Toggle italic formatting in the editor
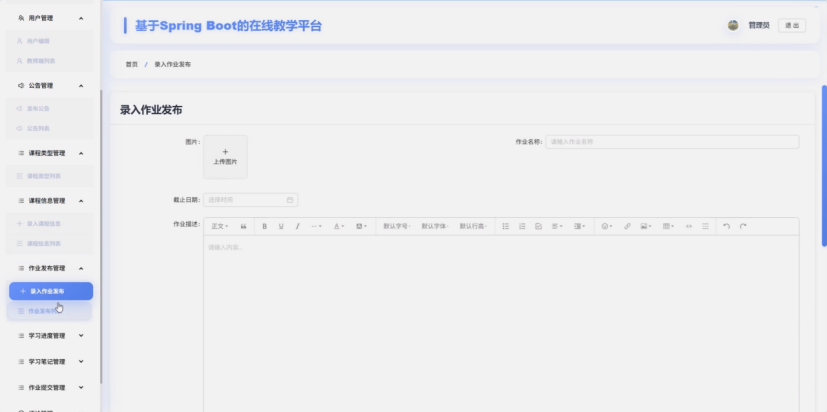The width and height of the screenshot is (827, 412). pyautogui.click(x=297, y=226)
